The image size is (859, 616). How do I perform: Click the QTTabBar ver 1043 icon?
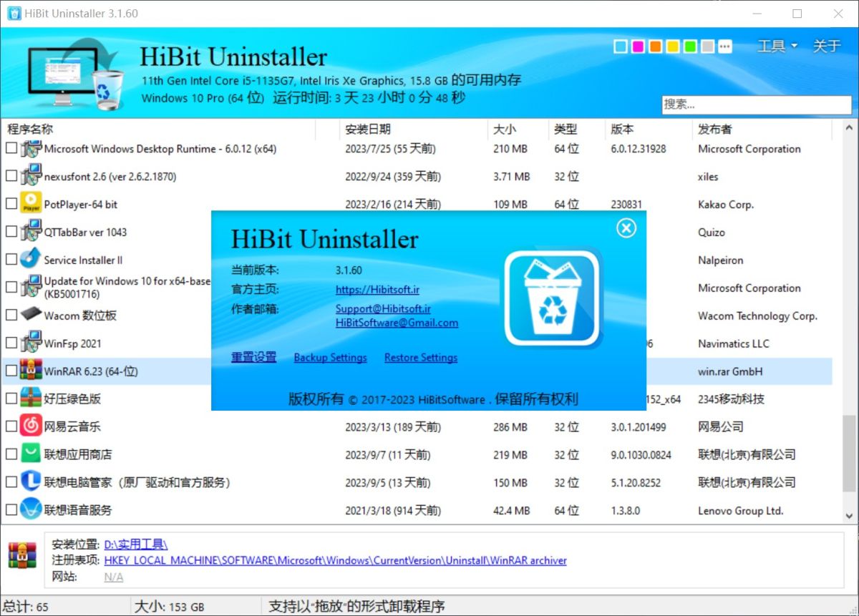31,232
